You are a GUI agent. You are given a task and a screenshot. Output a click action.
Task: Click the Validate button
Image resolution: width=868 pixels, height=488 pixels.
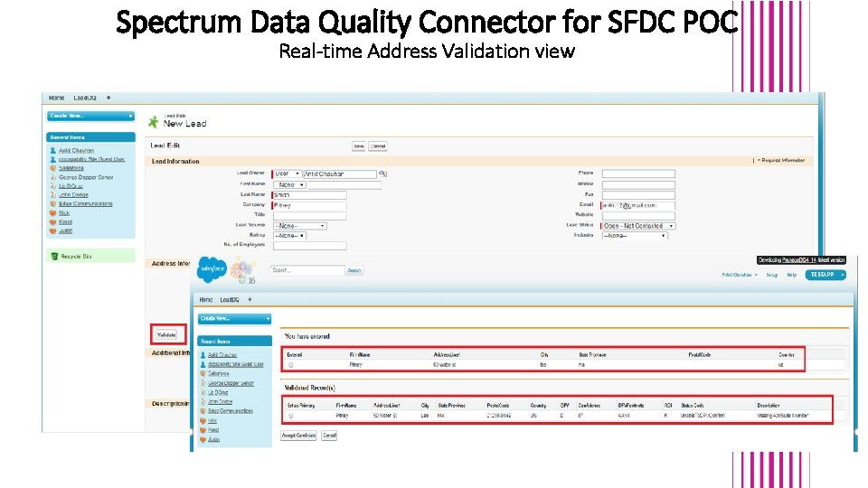point(166,334)
